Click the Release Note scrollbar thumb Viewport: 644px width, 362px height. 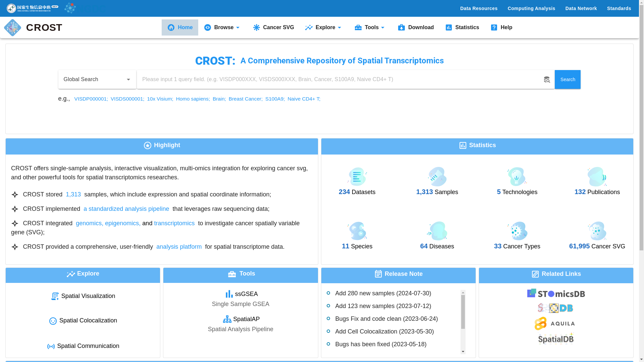(463, 312)
